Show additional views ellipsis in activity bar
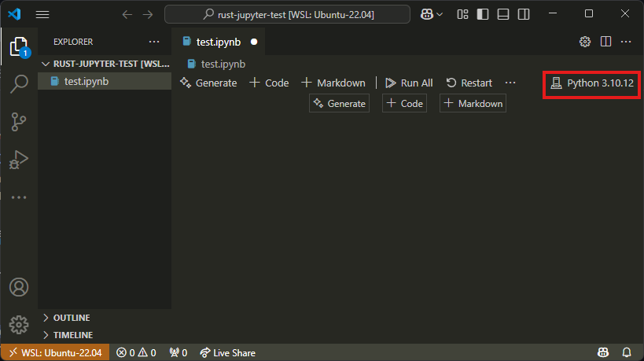The width and height of the screenshot is (644, 361). pyautogui.click(x=19, y=197)
